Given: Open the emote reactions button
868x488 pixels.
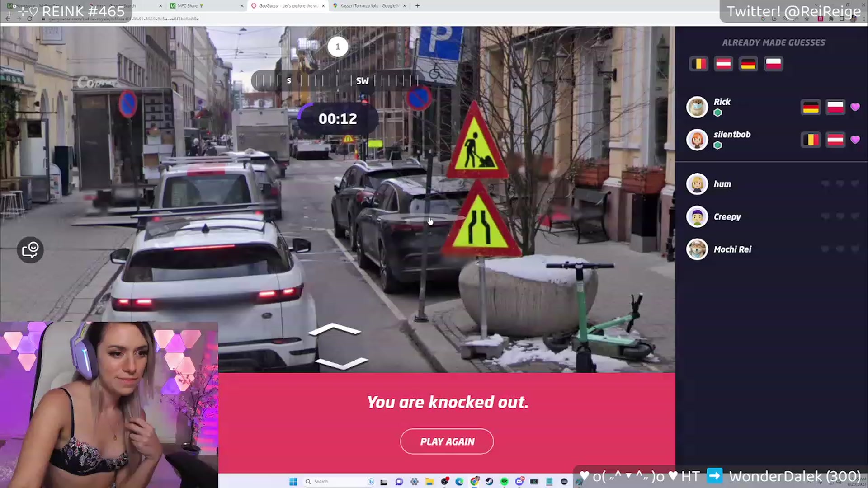Looking at the screenshot, I should 30,250.
